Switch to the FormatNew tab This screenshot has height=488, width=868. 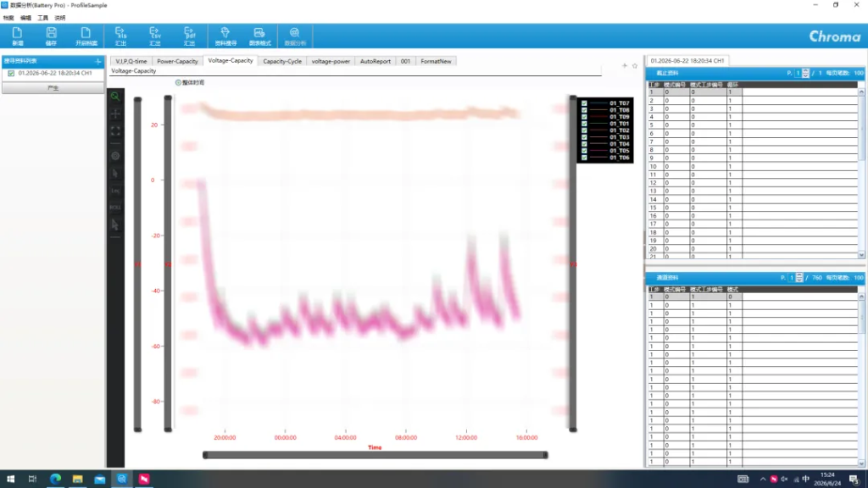tap(436, 61)
